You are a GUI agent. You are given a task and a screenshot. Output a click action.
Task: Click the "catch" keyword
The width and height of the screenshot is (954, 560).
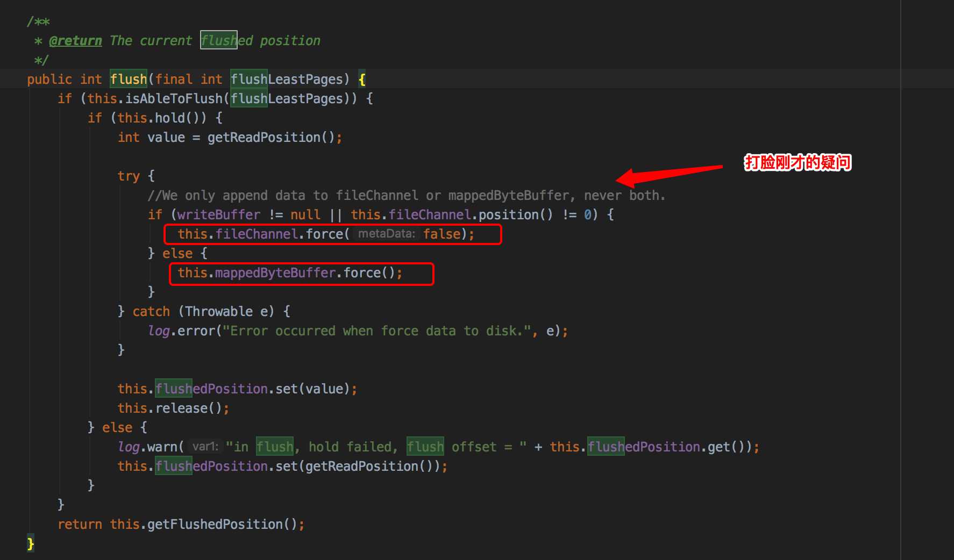151,312
